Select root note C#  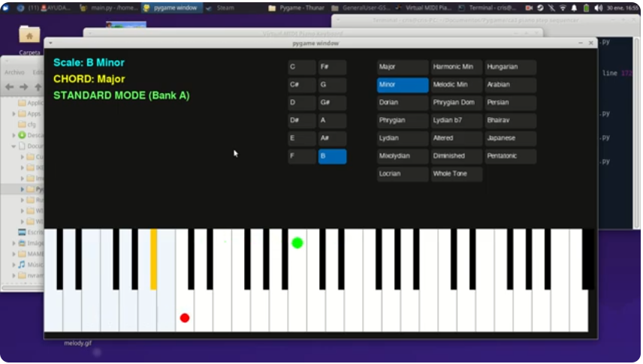coord(302,85)
